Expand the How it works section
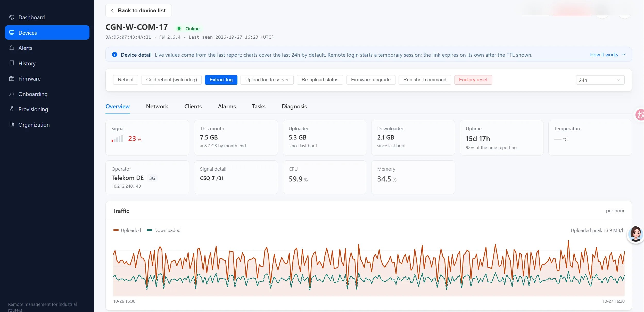The height and width of the screenshot is (312, 644). 608,55
